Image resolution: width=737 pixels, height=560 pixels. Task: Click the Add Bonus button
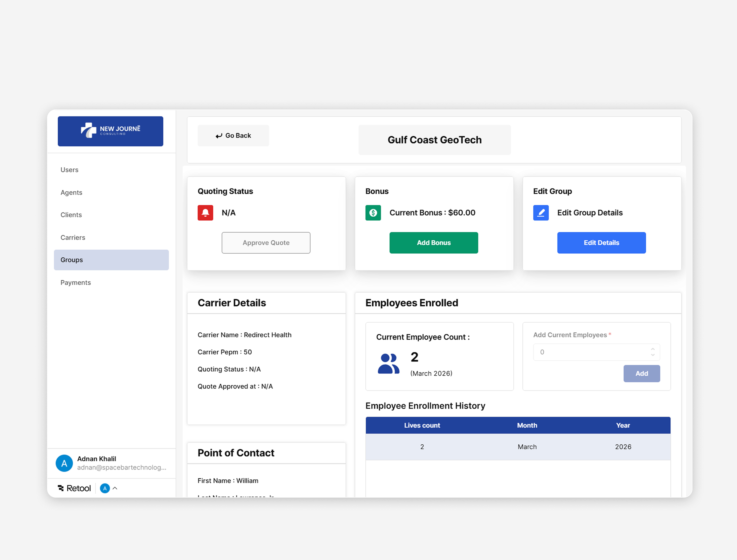(x=434, y=243)
